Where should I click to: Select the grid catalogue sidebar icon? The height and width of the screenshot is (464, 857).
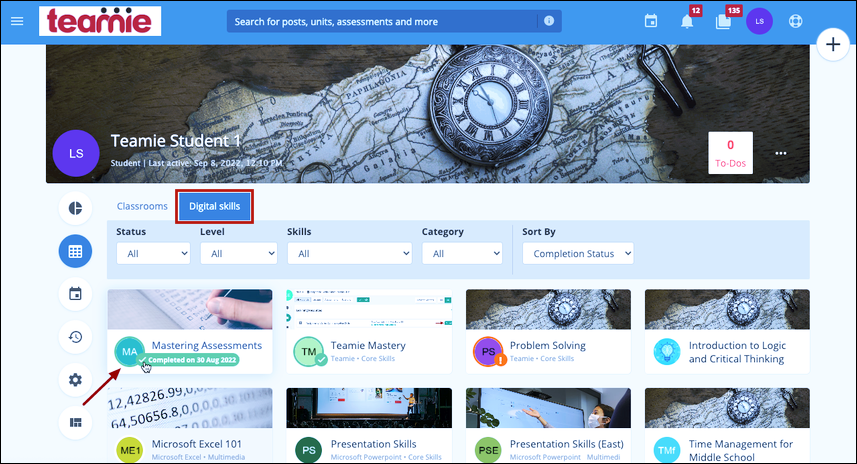point(75,251)
